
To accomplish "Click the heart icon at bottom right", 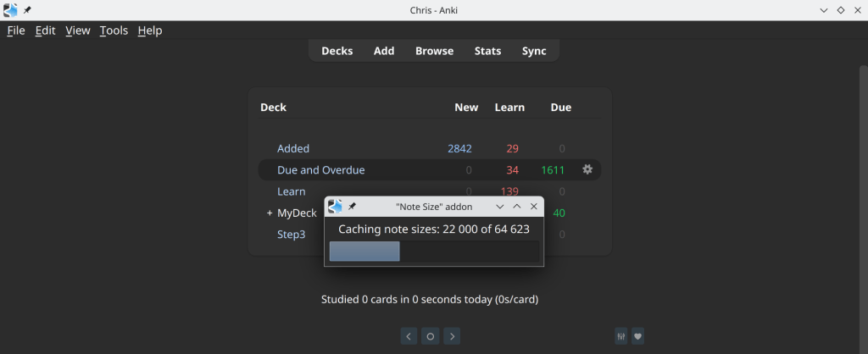I will coord(638,336).
